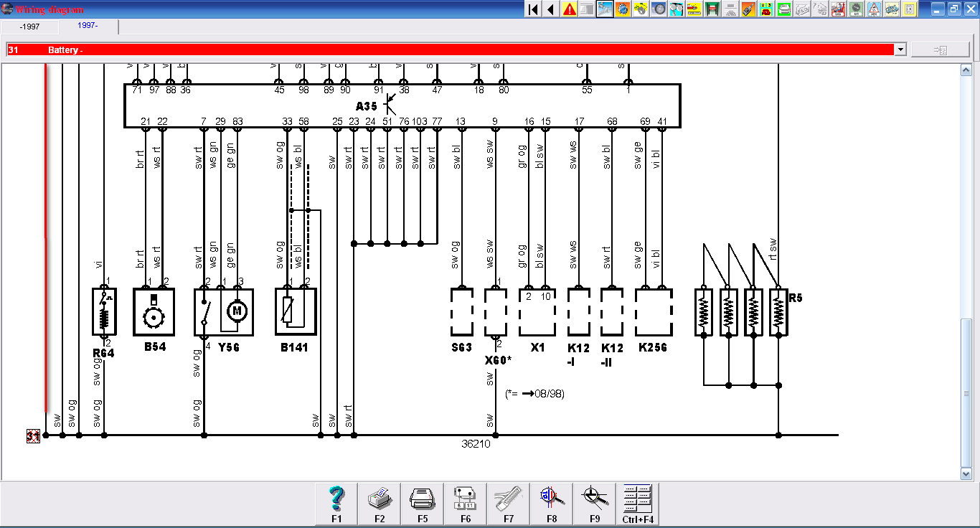Click the jump-to-first-page arrow icon

533,9
